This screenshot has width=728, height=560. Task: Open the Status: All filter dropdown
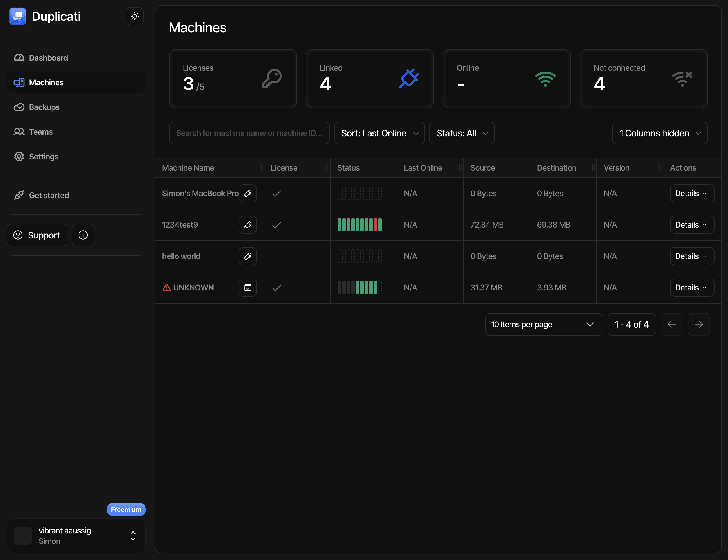pyautogui.click(x=462, y=133)
